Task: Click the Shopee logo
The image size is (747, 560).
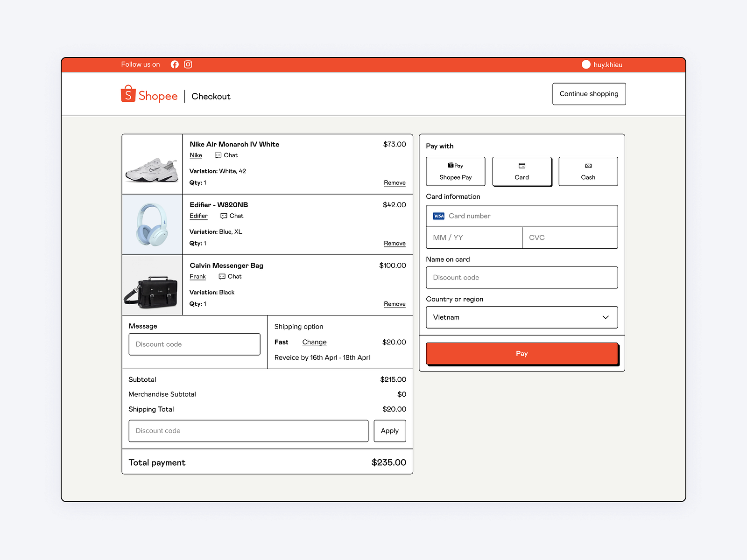Action: tap(149, 95)
